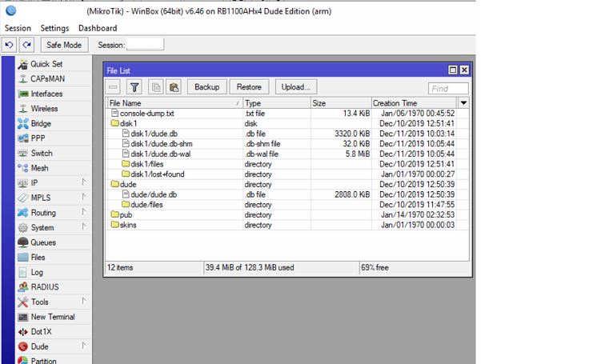The width and height of the screenshot is (609, 364).
Task: Click the Find search field
Action: tap(448, 89)
